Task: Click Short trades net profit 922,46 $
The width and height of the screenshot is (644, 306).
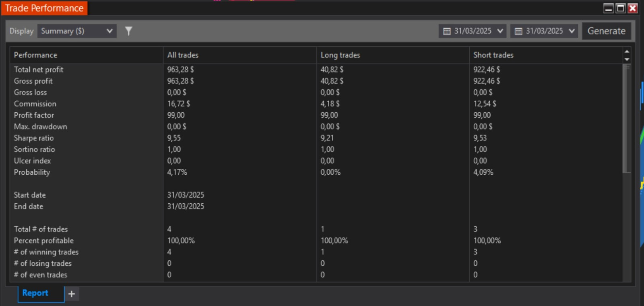Action: click(x=487, y=70)
